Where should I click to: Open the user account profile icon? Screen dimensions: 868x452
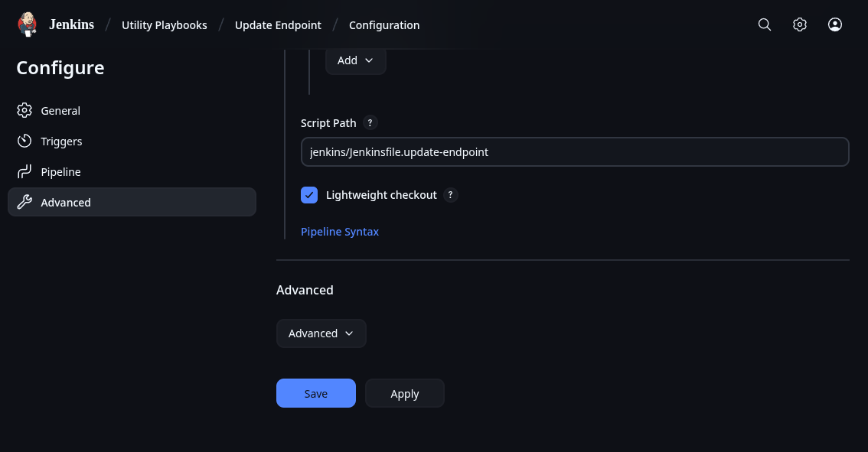pyautogui.click(x=835, y=24)
